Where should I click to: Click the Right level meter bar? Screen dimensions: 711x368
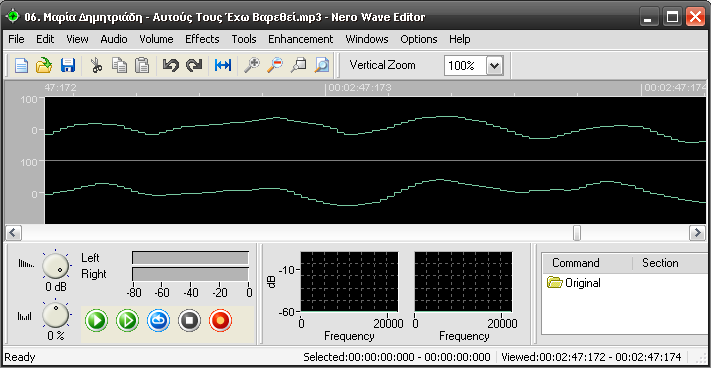pos(190,274)
